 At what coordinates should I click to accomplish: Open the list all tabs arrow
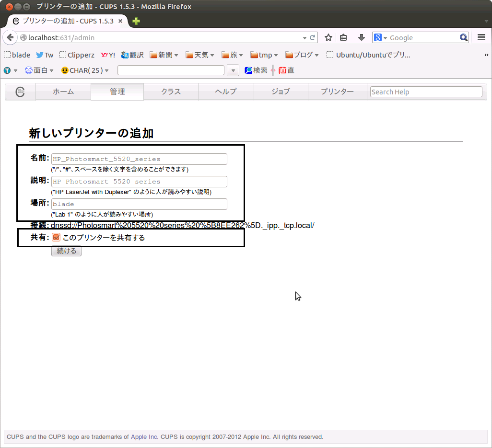pos(486,21)
